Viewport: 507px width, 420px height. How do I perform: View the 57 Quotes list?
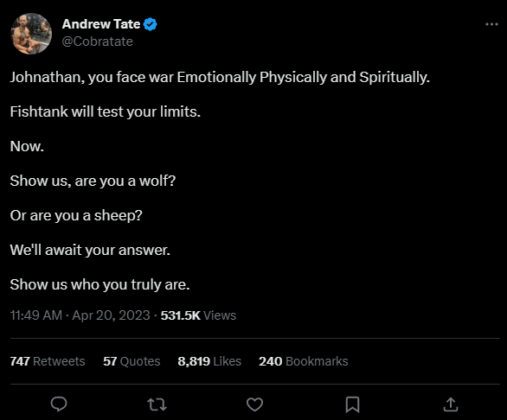click(x=132, y=361)
